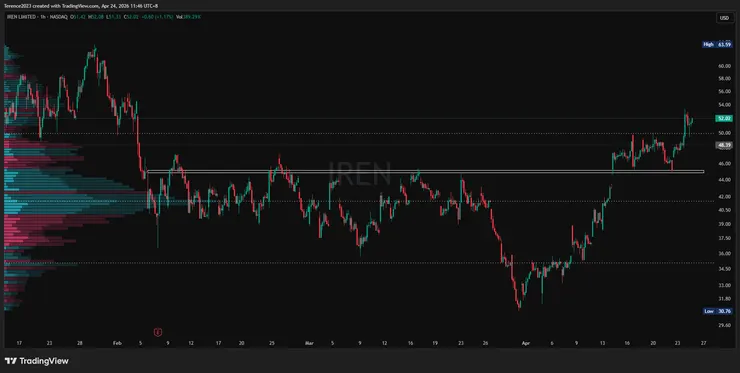740x373 pixels.
Task: Select the High 63.59 price label
Action: pos(717,44)
